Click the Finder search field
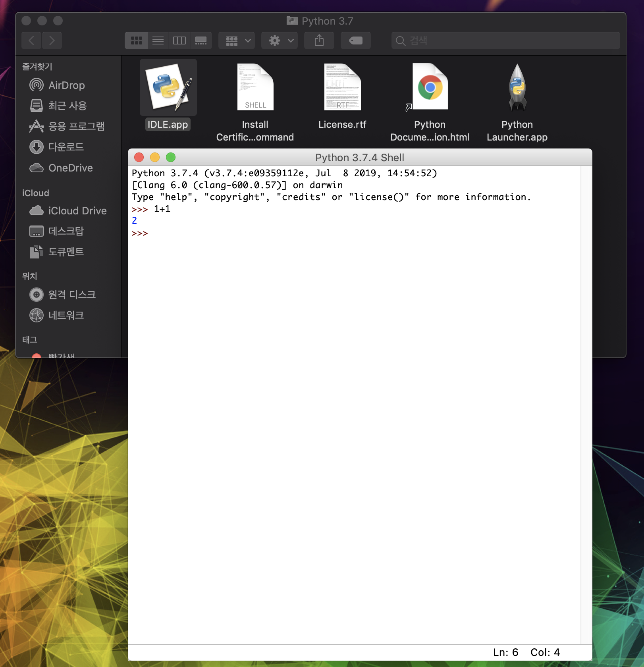The height and width of the screenshot is (667, 644). coord(505,40)
